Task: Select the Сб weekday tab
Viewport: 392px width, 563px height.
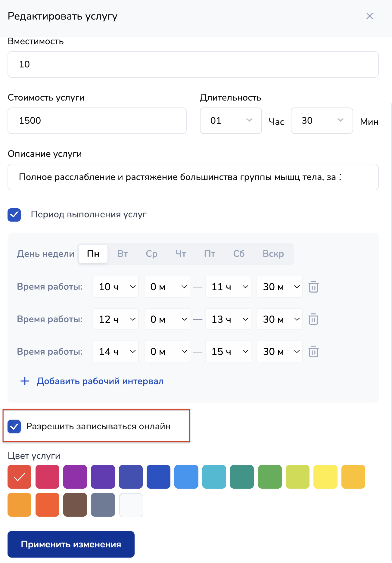Action: (239, 254)
